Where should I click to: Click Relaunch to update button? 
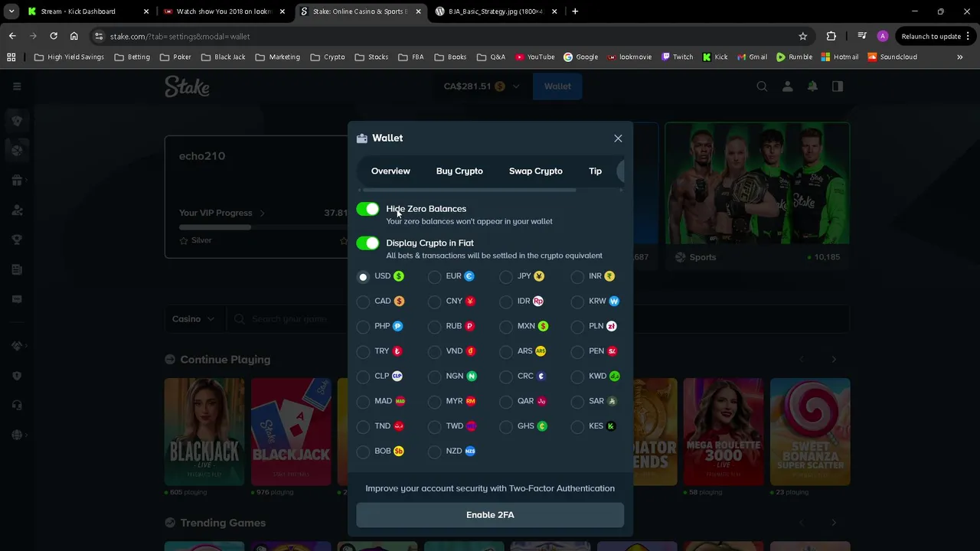(x=931, y=36)
